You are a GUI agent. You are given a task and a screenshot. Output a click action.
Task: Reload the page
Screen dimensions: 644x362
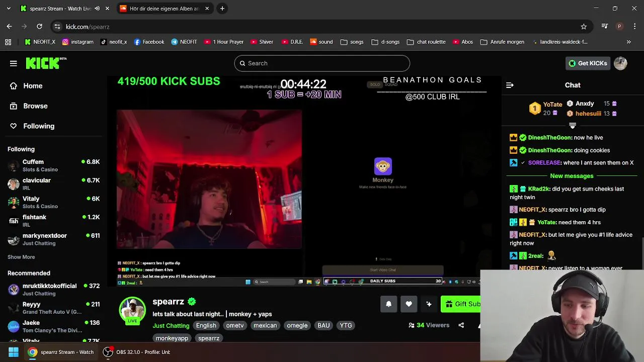coord(39,27)
